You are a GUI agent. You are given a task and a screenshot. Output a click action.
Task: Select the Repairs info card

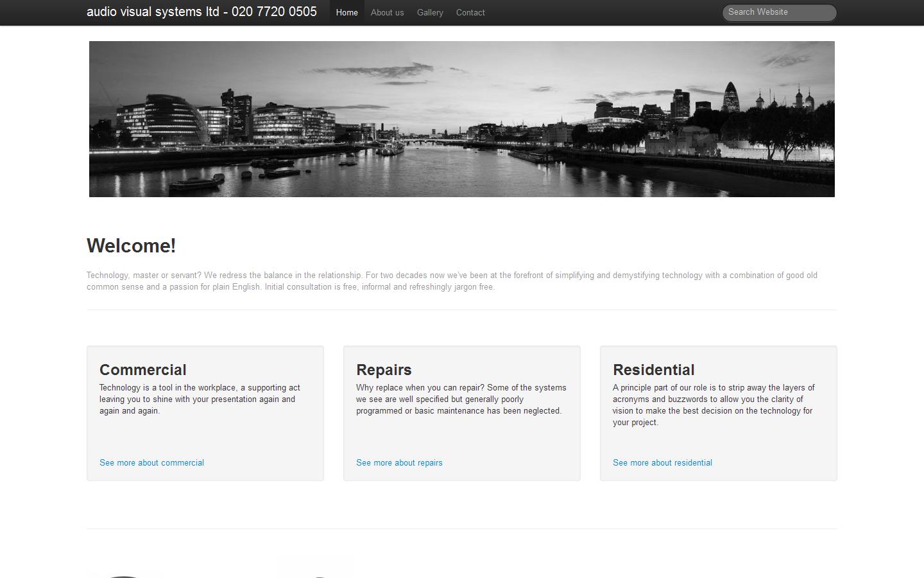point(461,413)
